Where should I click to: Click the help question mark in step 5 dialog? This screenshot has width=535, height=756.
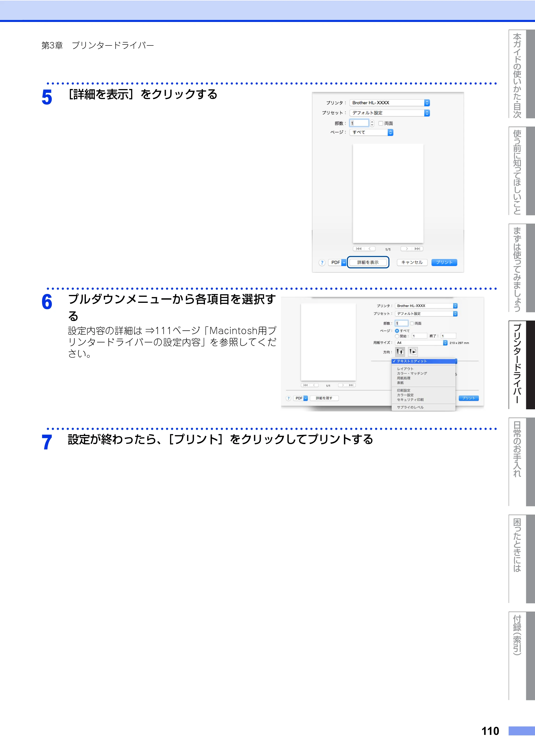tap(322, 262)
